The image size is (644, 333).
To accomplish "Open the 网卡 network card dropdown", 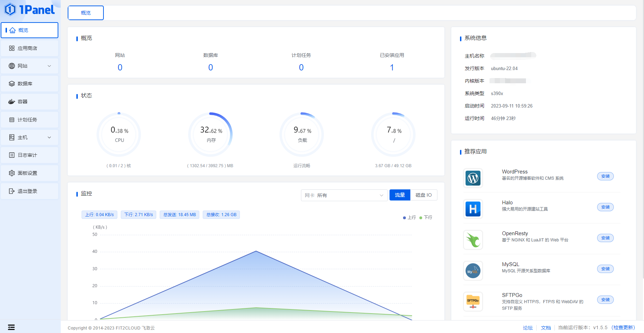I will tap(344, 195).
